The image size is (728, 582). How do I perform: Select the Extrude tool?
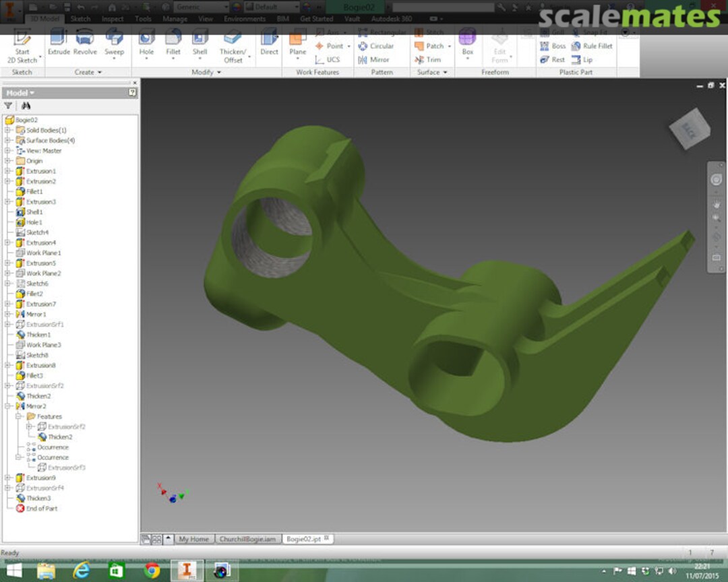pos(59,43)
